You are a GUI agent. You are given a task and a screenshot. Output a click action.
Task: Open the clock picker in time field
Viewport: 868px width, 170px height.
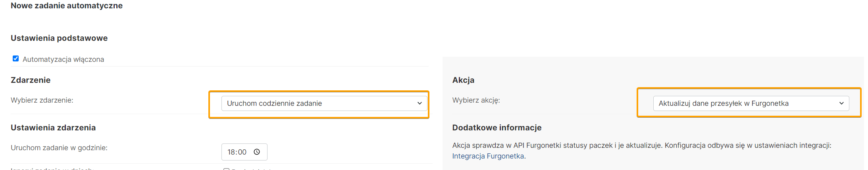coord(257,152)
